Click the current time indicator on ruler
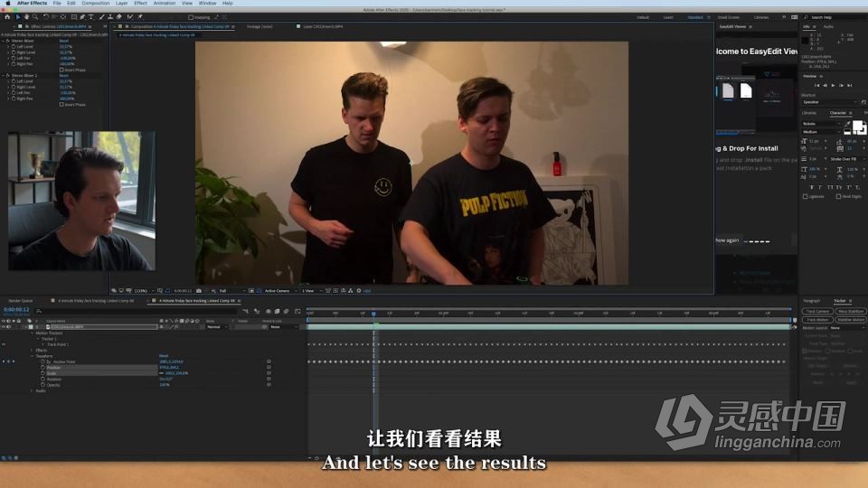Viewport: 868px width, 488px height. [x=374, y=314]
